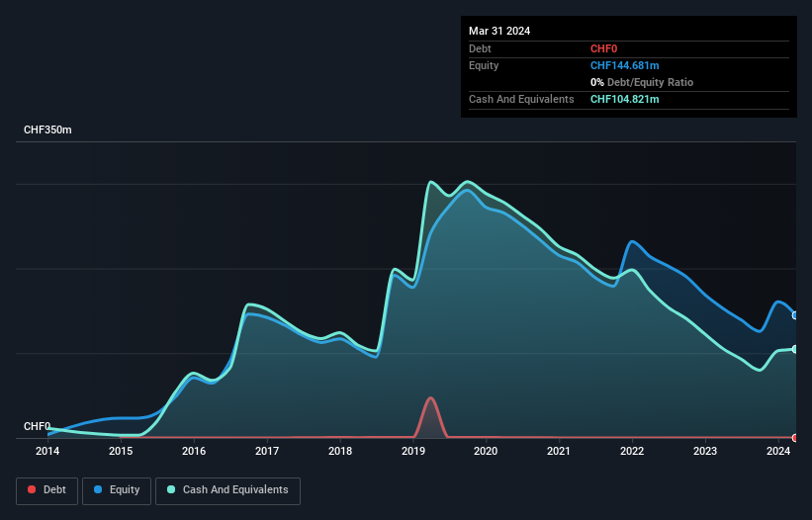
Task: Click the red Debt legend dot
Action: (x=32, y=489)
